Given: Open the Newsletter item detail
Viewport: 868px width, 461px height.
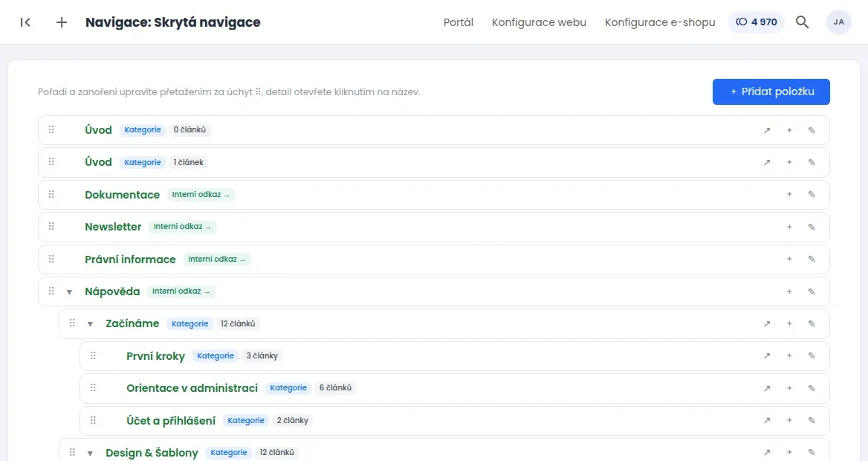Looking at the screenshot, I should (113, 227).
